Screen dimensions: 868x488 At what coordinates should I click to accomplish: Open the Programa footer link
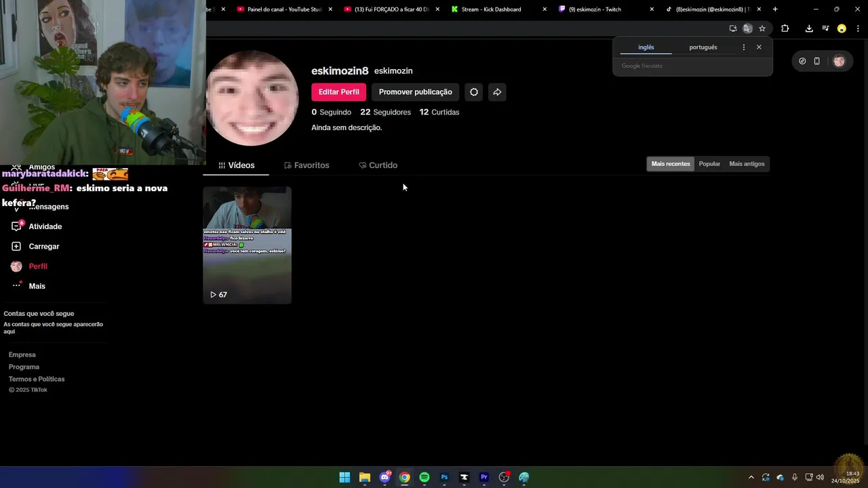point(24,367)
